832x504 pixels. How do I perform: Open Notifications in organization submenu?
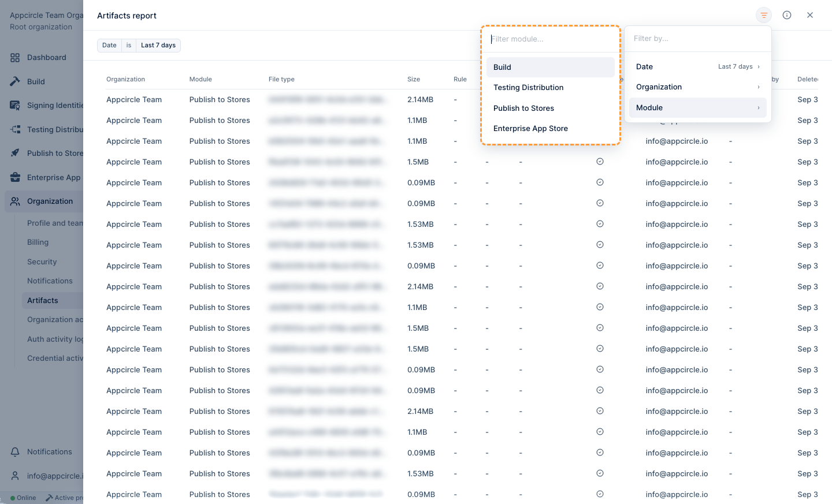(50, 281)
